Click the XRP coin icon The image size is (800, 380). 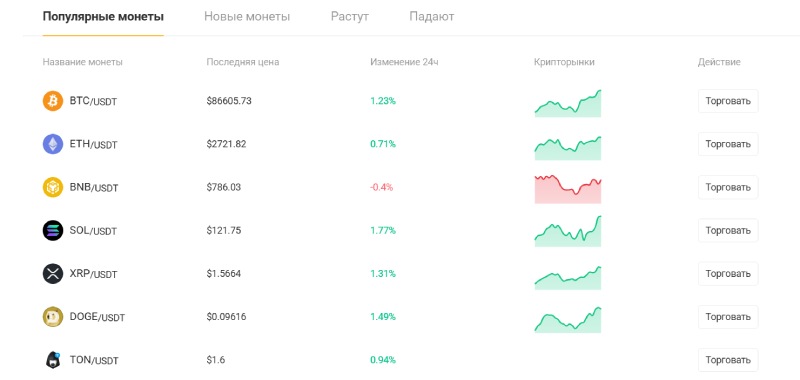53,274
